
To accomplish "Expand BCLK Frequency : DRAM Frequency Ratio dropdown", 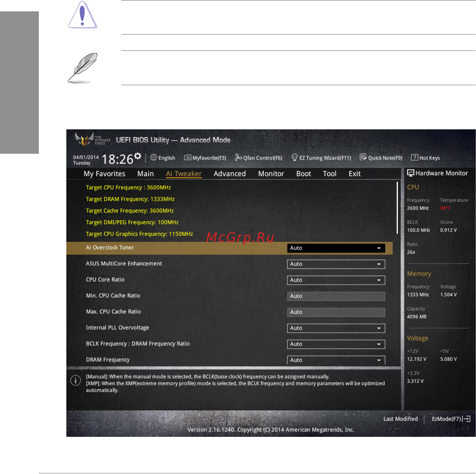I will pyautogui.click(x=336, y=344).
